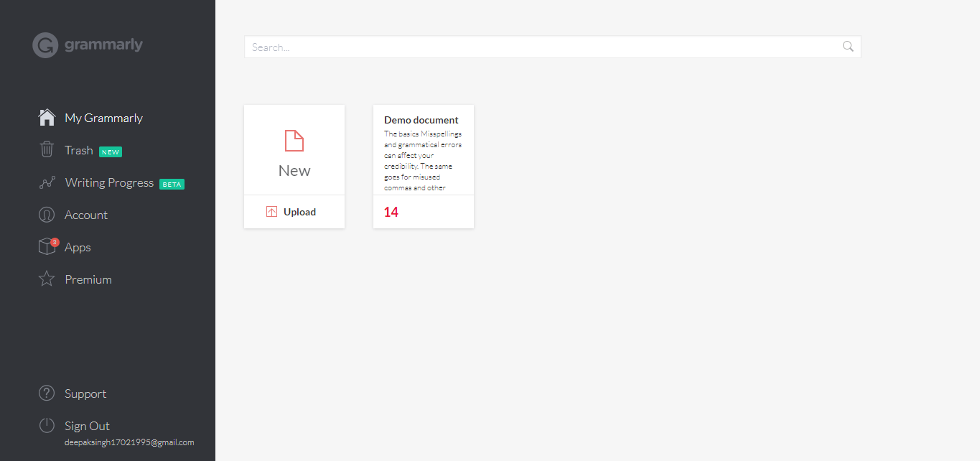
Task: Open Apps using the box icon
Action: click(x=46, y=246)
